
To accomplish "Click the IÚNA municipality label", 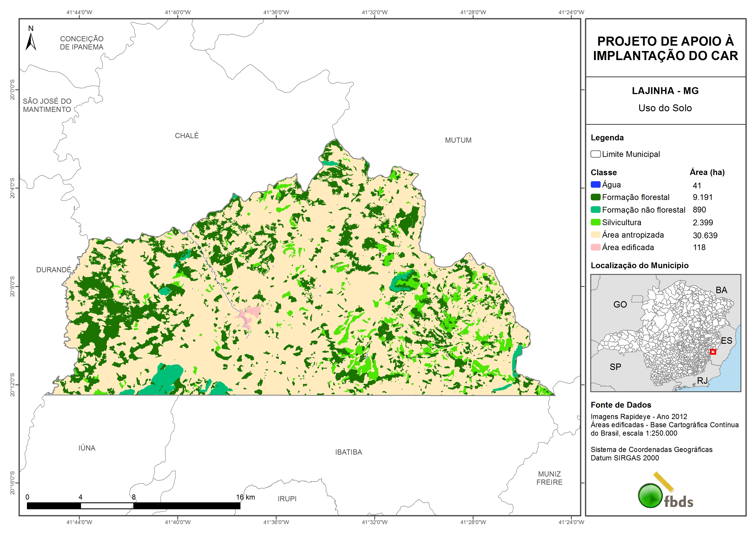I will pos(87,448).
